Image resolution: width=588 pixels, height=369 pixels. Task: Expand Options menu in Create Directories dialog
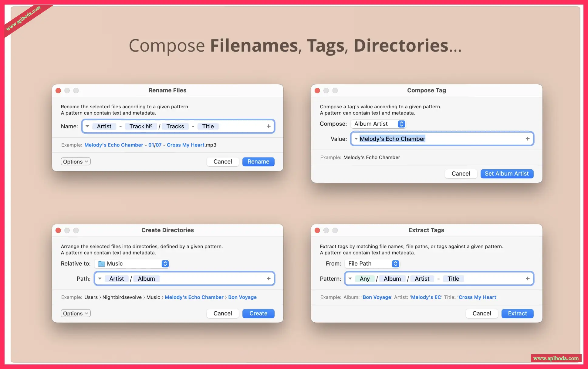coord(76,313)
